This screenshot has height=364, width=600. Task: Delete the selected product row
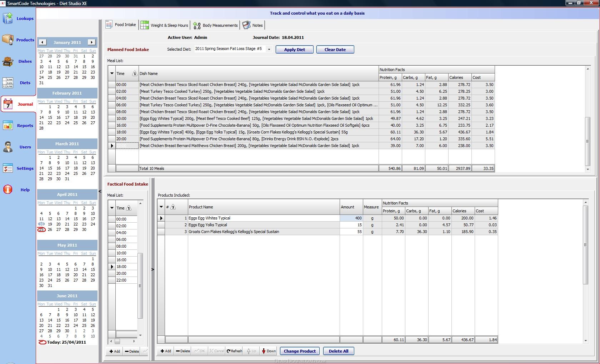coord(183,351)
